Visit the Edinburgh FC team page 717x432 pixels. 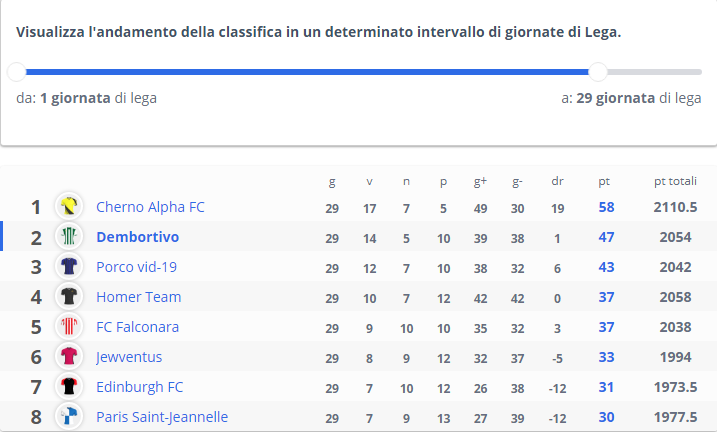(139, 387)
